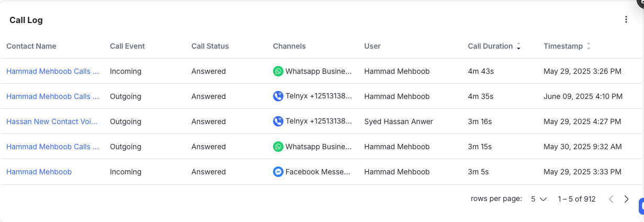Click the Contact Name column header
The height and width of the screenshot is (222, 644).
click(x=31, y=46)
